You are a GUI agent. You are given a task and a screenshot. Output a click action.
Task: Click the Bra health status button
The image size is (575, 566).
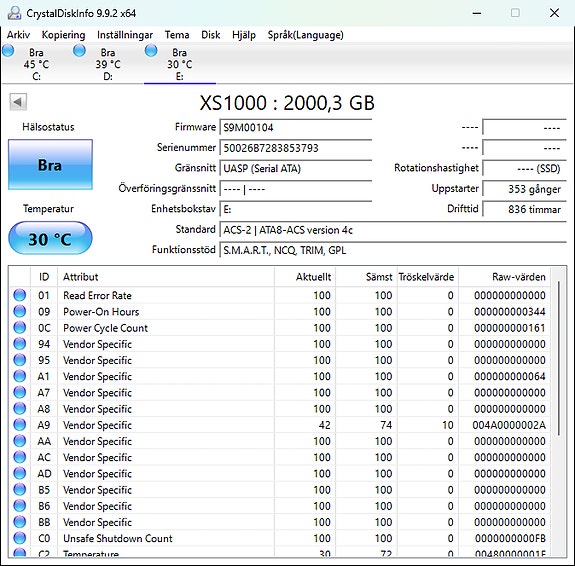(50, 164)
